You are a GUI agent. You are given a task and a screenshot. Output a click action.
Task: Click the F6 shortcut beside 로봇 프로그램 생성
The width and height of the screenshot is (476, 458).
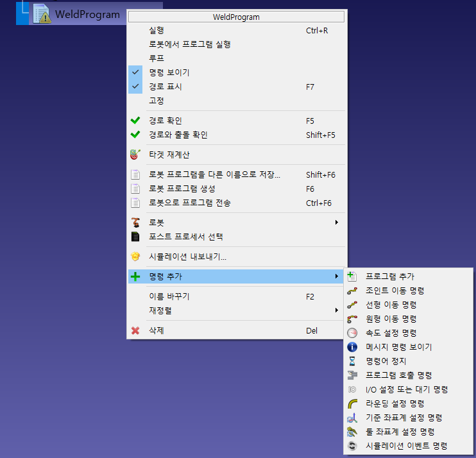[x=310, y=189]
